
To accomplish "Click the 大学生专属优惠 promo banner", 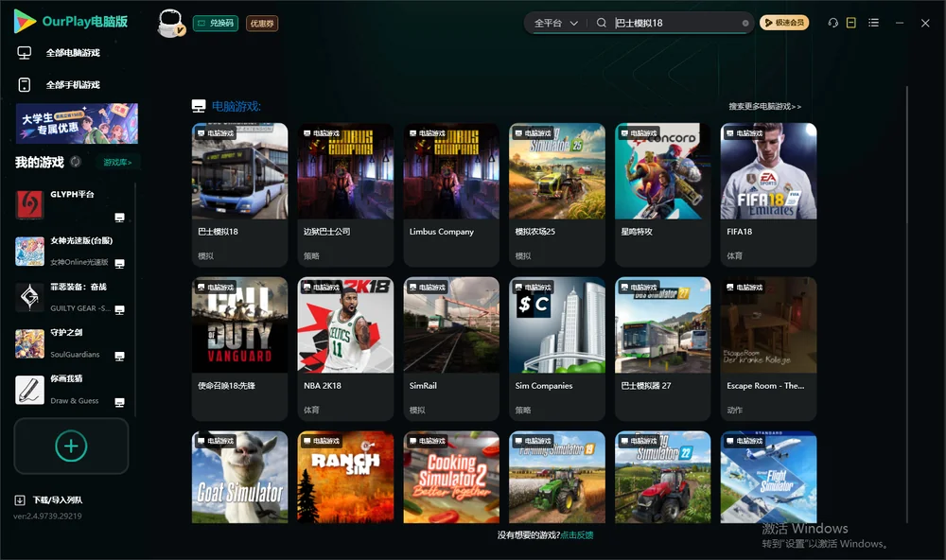I will coord(77,124).
